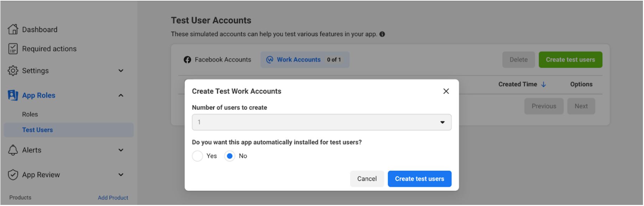This screenshot has width=644, height=206.
Task: Click the Test User Accounts heading
Action: 211,20
